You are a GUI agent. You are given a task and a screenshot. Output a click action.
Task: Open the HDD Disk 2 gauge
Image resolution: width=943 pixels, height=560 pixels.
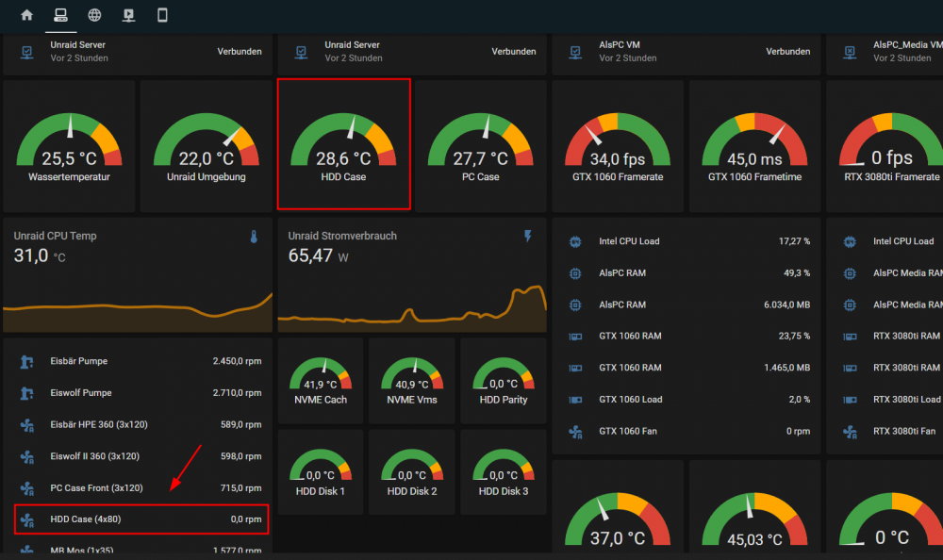coord(412,472)
